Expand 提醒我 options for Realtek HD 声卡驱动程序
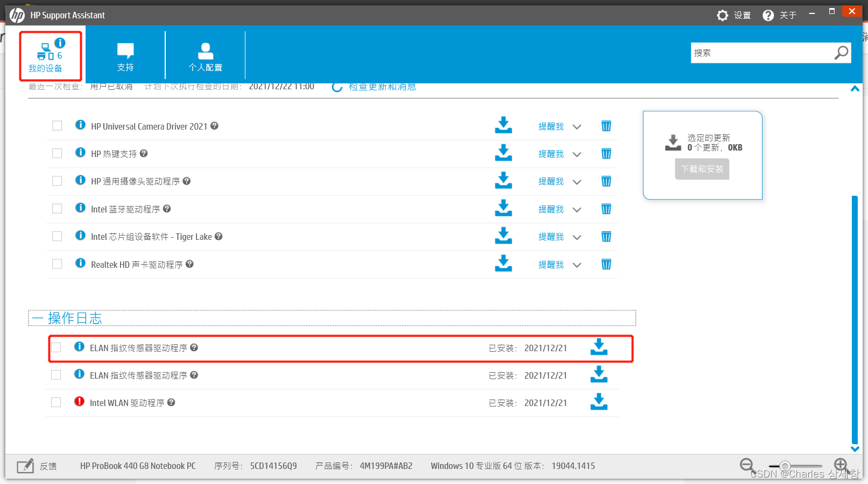This screenshot has width=868, height=484. (x=577, y=265)
